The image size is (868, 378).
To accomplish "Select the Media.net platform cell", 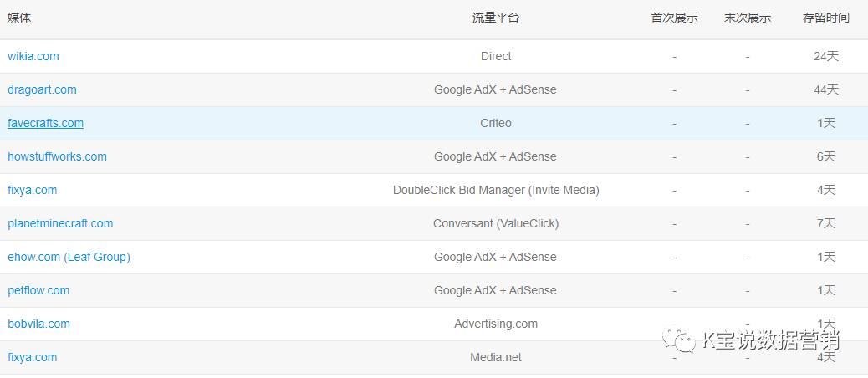I will (x=496, y=358).
